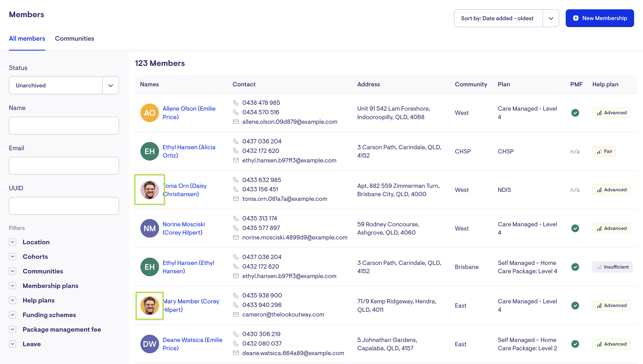
Task: Open the Sort by dropdown arrow
Action: click(551, 18)
